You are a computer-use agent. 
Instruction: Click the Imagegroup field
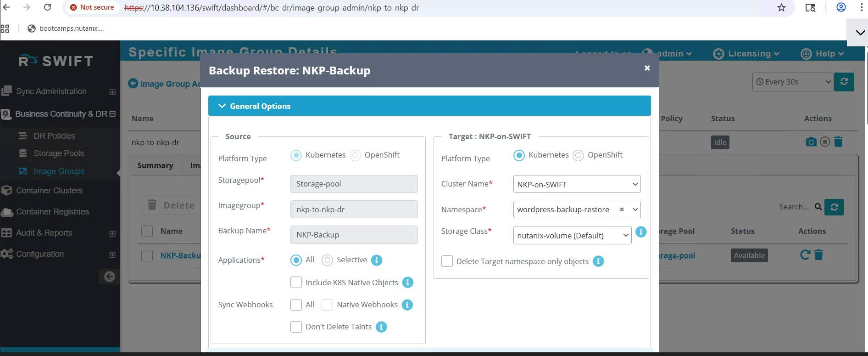pyautogui.click(x=354, y=209)
